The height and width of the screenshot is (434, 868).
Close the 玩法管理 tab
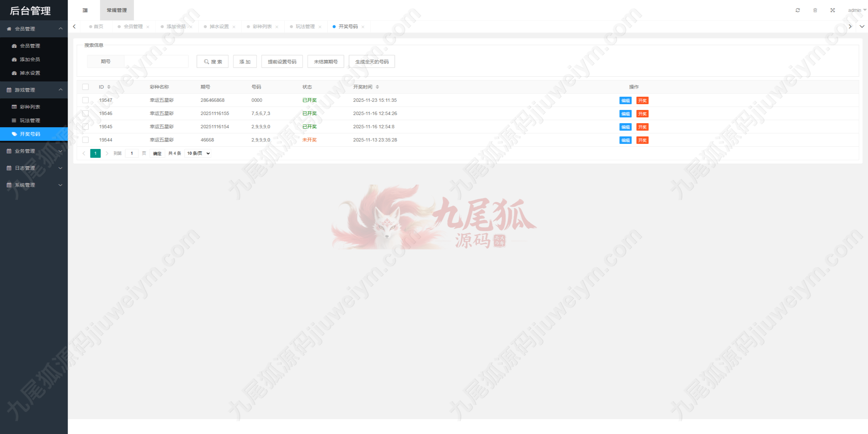point(320,27)
